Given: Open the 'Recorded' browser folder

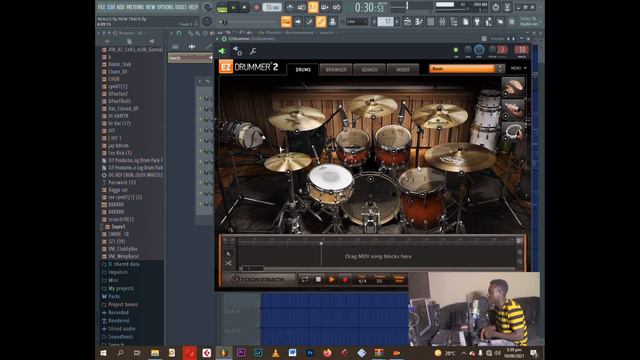Looking at the screenshot, I should click(x=118, y=313).
